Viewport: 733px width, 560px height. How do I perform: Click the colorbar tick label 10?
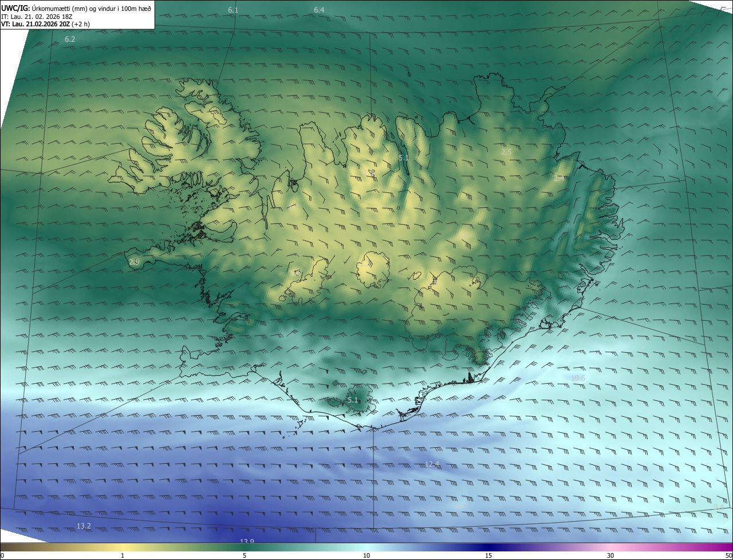coord(366,555)
